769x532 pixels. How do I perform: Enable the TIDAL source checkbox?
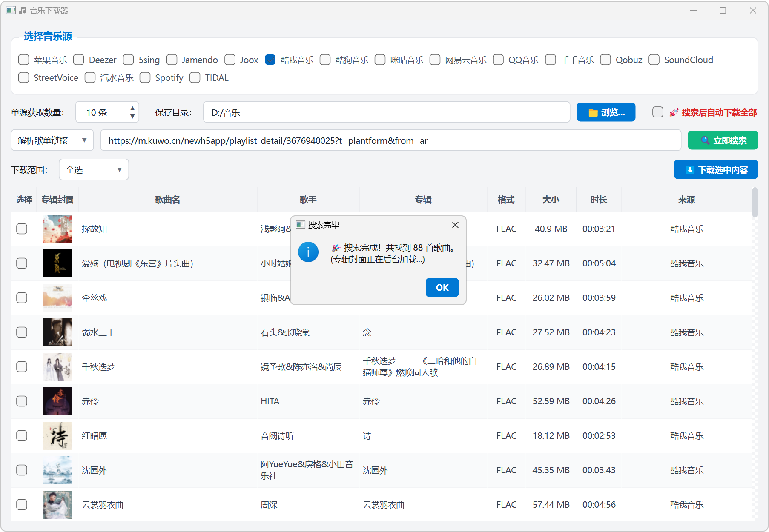(195, 78)
